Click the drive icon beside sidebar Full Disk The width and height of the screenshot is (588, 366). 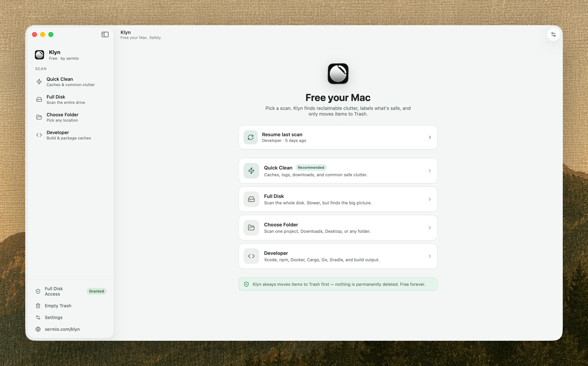click(x=39, y=99)
